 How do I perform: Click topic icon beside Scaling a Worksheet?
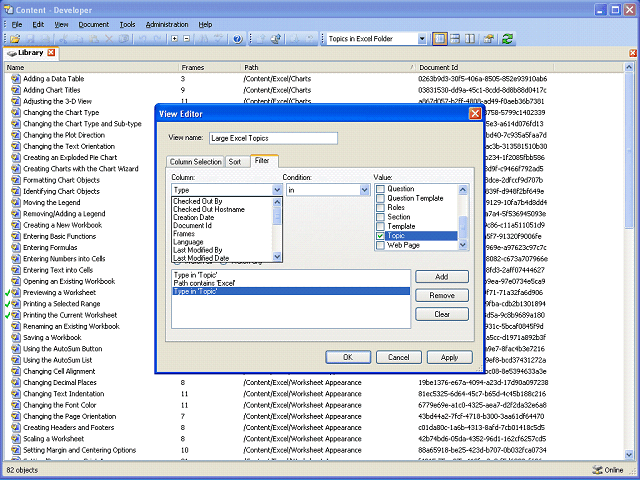tap(16, 439)
